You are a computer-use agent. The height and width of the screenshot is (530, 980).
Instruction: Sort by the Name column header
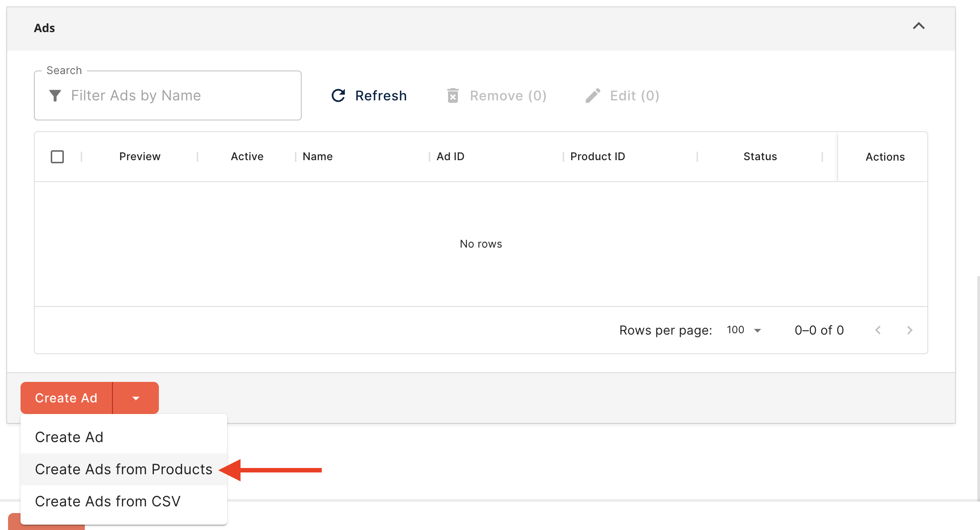coord(317,157)
